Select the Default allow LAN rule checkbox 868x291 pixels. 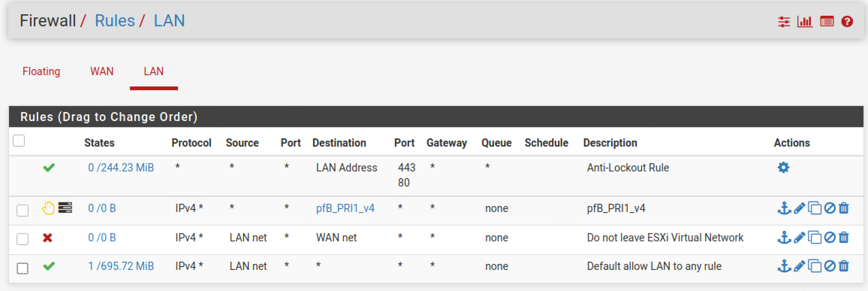click(23, 268)
